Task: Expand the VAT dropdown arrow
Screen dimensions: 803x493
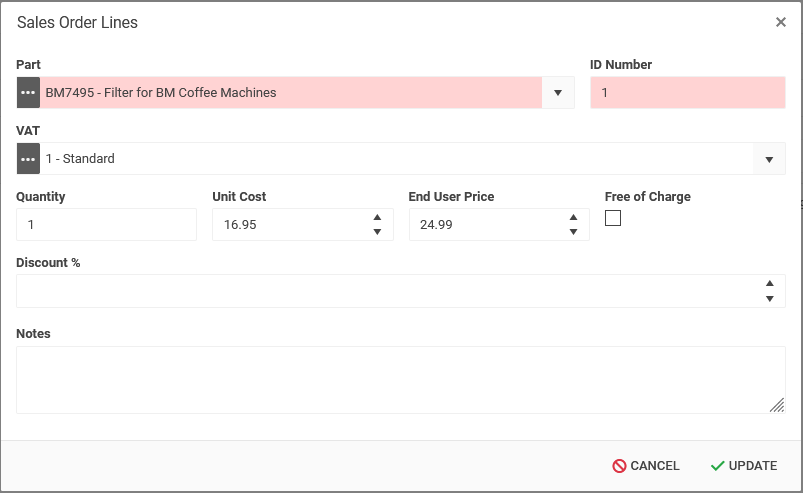Action: [x=769, y=159]
